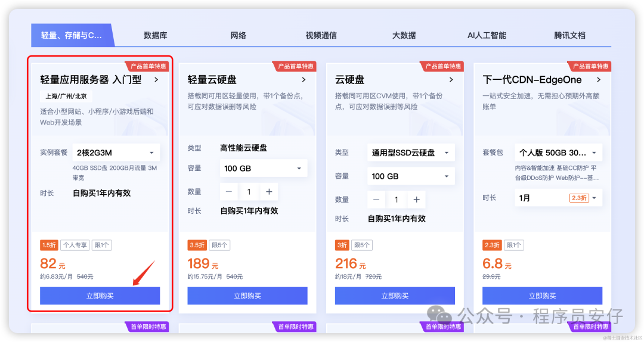Increase 轻量云硬盘 quantity with plus
Viewport: 644px width, 342px height.
[x=269, y=192]
